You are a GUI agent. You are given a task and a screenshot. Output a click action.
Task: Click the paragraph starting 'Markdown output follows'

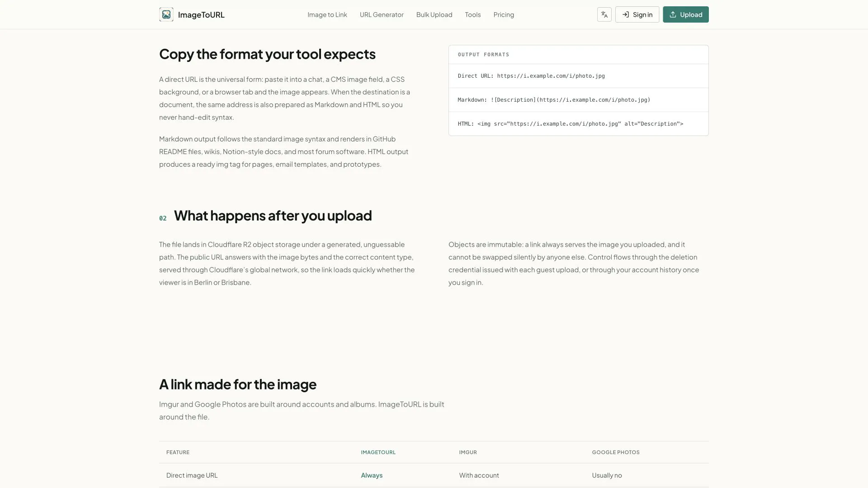pyautogui.click(x=284, y=151)
